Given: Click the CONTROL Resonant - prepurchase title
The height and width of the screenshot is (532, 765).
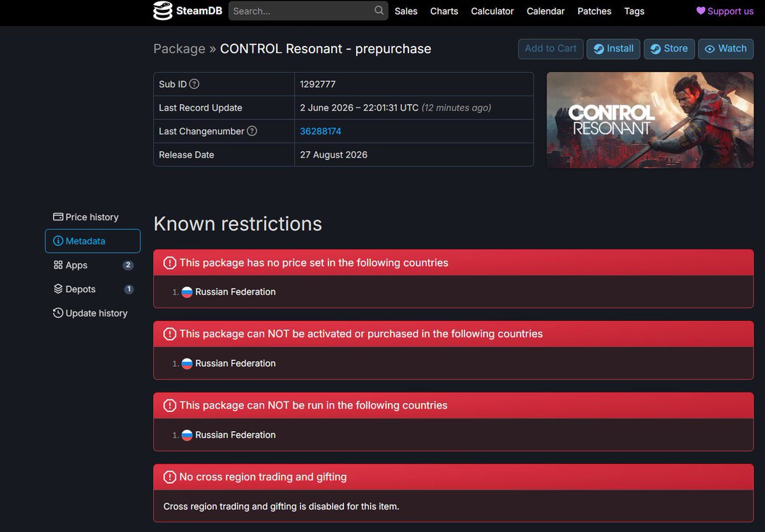Looking at the screenshot, I should [325, 48].
